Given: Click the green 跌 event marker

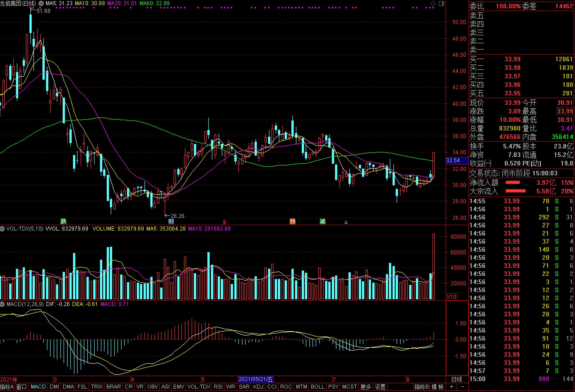Looking at the screenshot, I should (64, 221).
